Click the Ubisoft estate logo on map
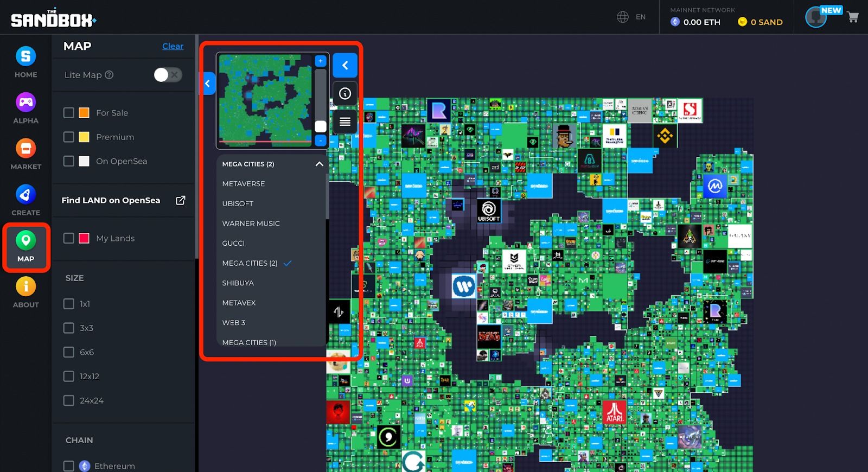 489,211
